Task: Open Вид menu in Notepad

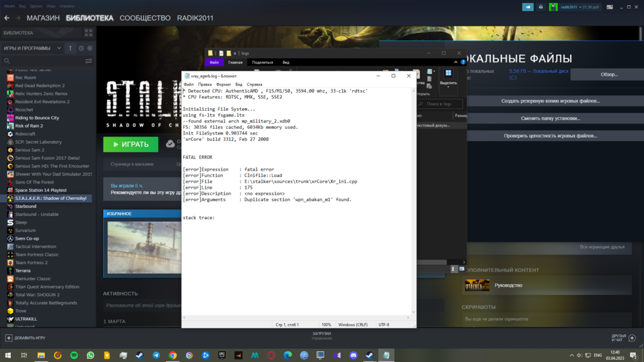Action: click(x=239, y=84)
